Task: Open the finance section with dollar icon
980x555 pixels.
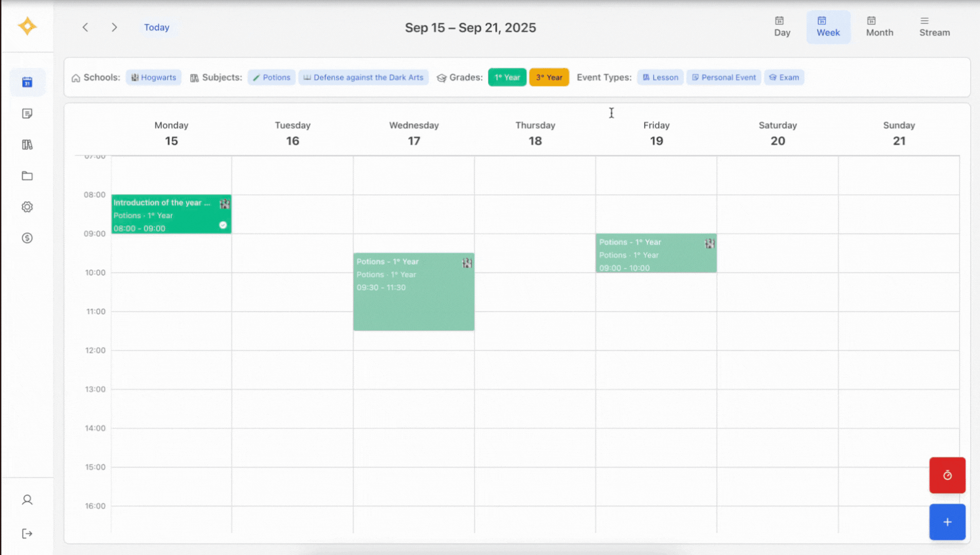Action: tap(27, 237)
